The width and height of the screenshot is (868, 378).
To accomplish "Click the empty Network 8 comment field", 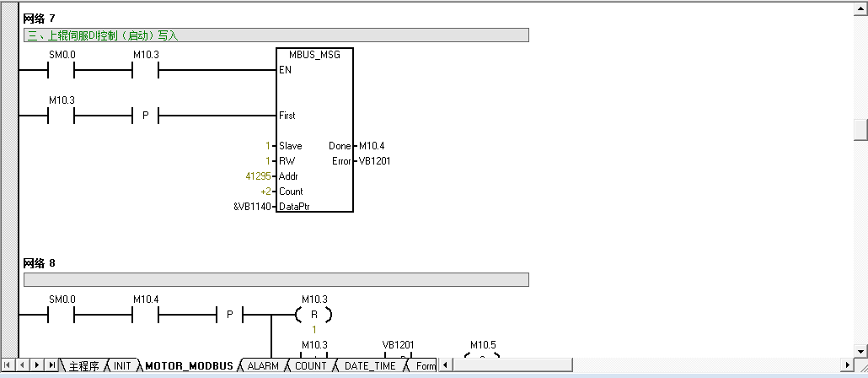I will [x=276, y=279].
